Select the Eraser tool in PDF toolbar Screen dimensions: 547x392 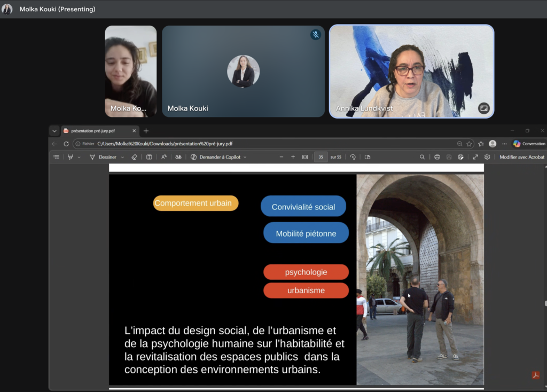tap(134, 157)
